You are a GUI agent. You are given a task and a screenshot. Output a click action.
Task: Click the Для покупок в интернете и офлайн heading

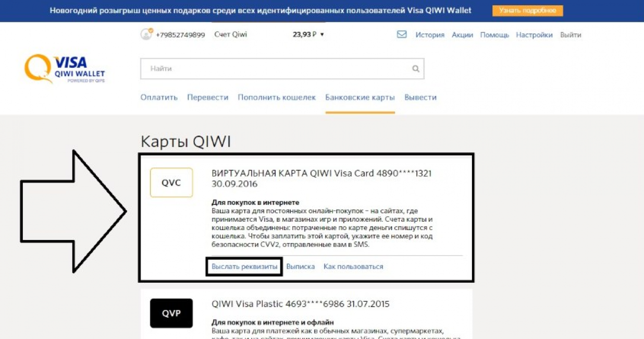273,322
